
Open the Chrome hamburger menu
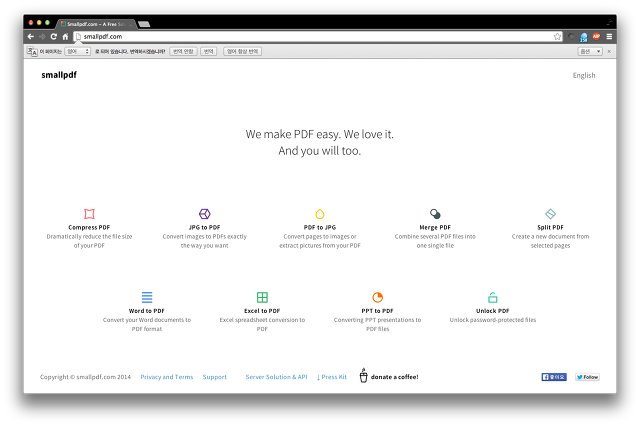pos(609,36)
